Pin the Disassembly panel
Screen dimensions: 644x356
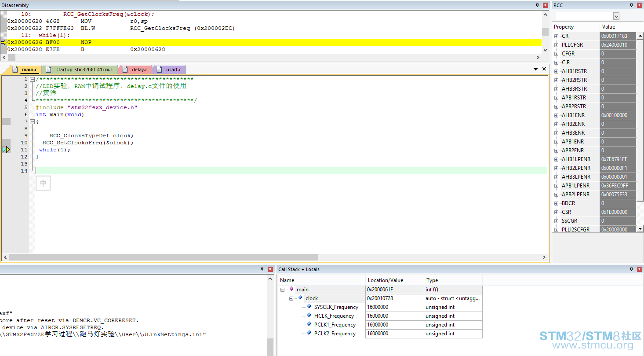pos(537,5)
